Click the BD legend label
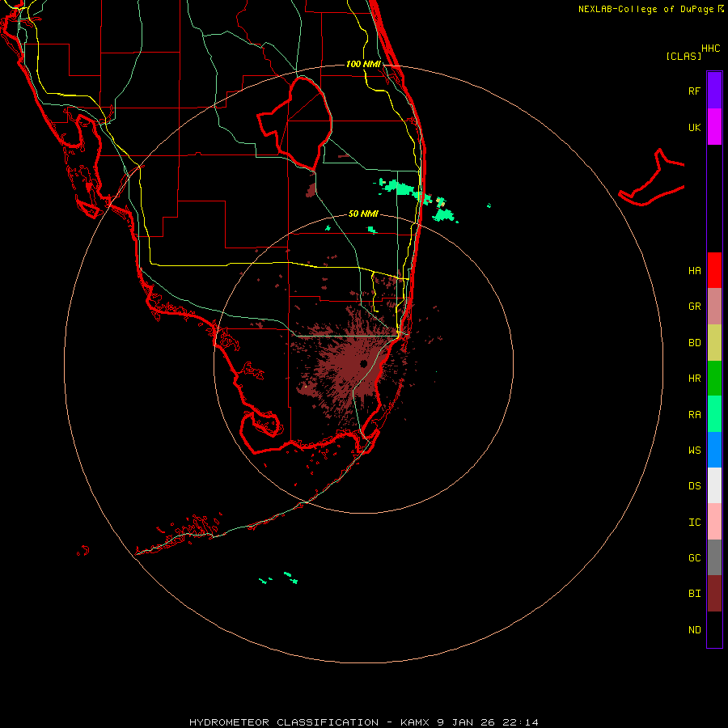The width and height of the screenshot is (728, 728). [x=694, y=343]
